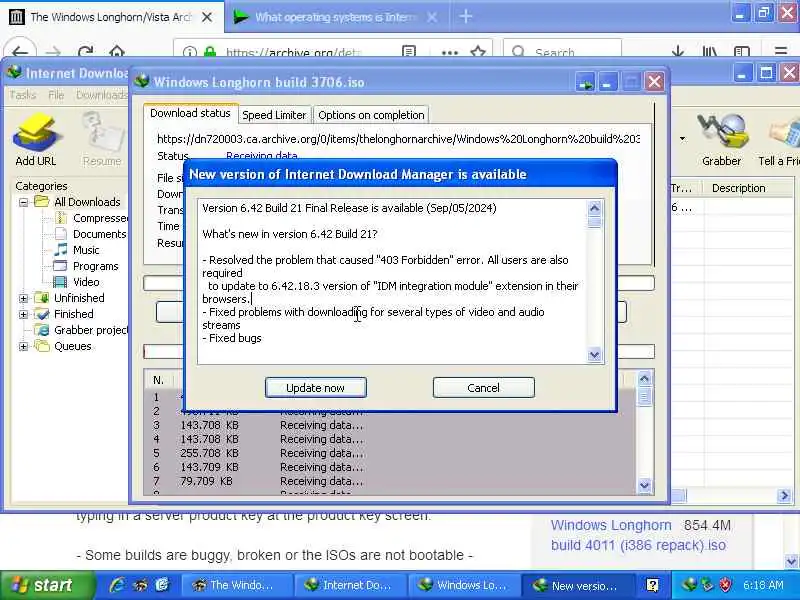
Task: Select the Grabber projects tree item
Action: click(x=90, y=330)
